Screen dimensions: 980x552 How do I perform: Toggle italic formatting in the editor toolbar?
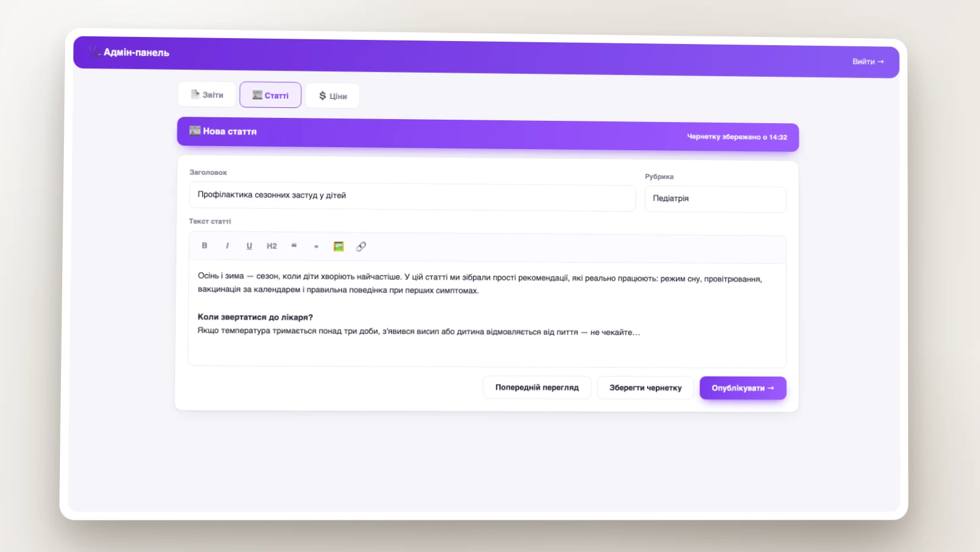point(227,246)
